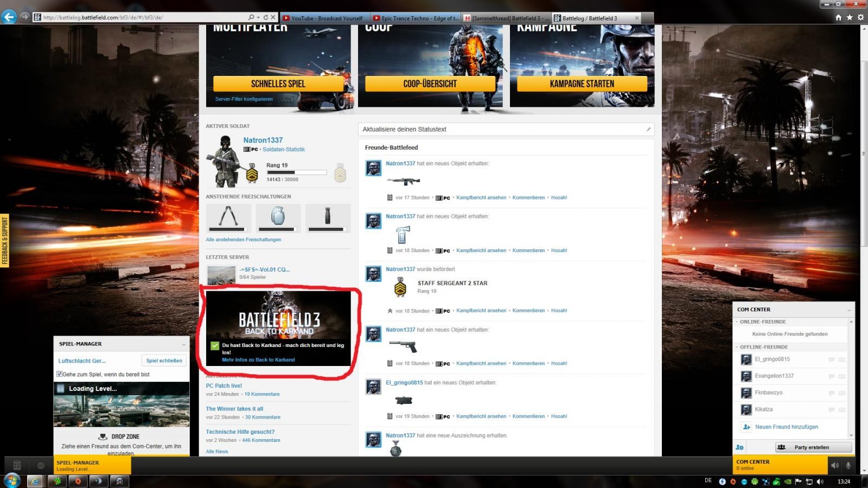Click the Party erstellen button
The width and height of the screenshot is (868, 488).
tap(813, 447)
